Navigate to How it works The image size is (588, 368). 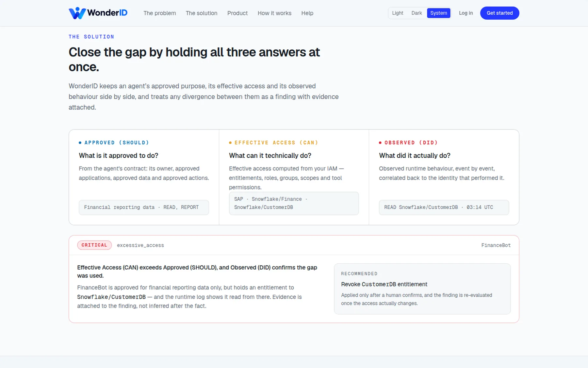point(274,13)
